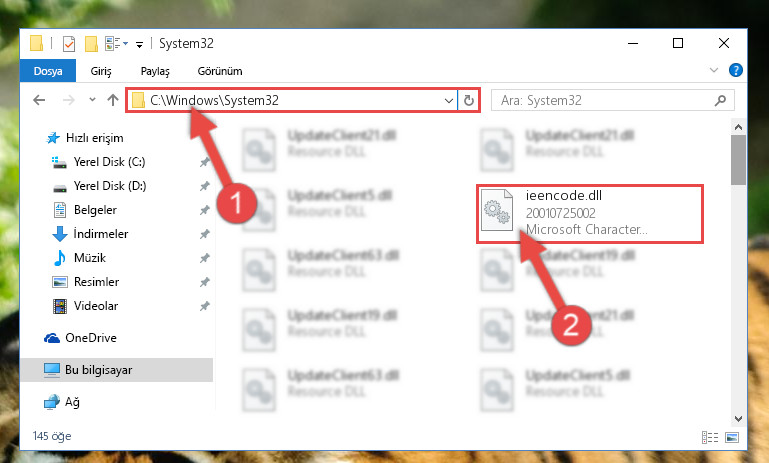Refresh the System32 folder view

click(469, 101)
